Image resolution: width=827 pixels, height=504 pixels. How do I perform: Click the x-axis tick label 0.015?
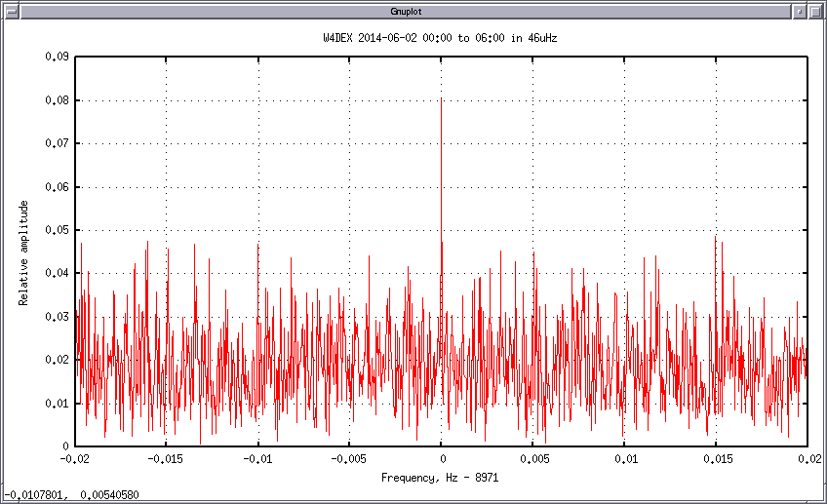(x=717, y=458)
